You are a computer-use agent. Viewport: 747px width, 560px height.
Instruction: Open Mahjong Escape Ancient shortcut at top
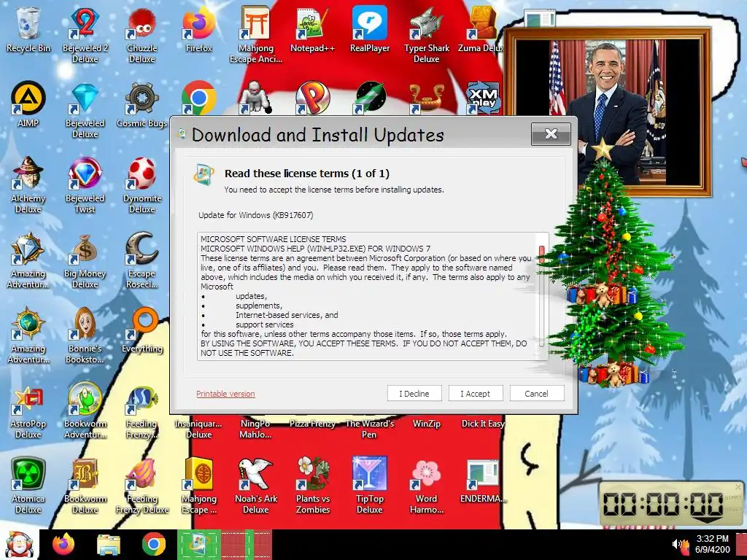(256, 34)
